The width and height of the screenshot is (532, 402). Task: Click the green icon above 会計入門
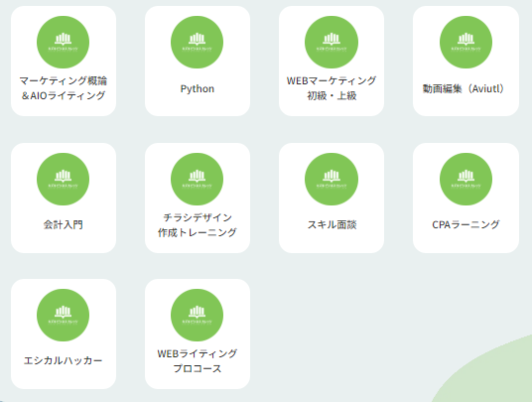point(64,179)
